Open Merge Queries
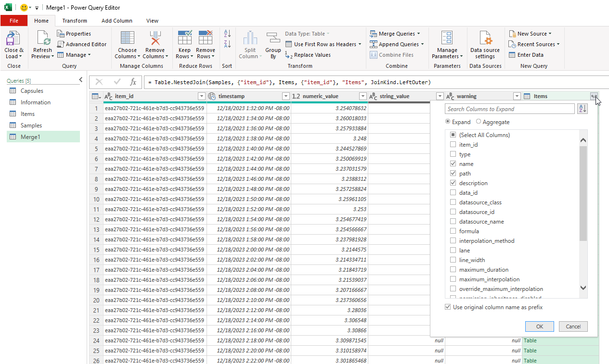This screenshot has width=609, height=364. click(x=396, y=33)
